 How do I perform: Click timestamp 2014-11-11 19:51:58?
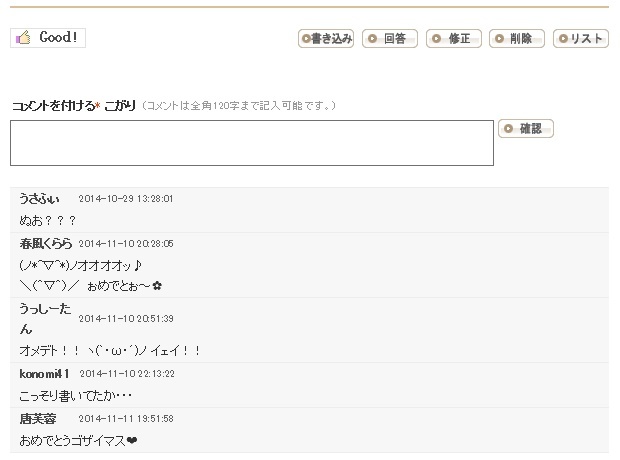pyautogui.click(x=126, y=418)
